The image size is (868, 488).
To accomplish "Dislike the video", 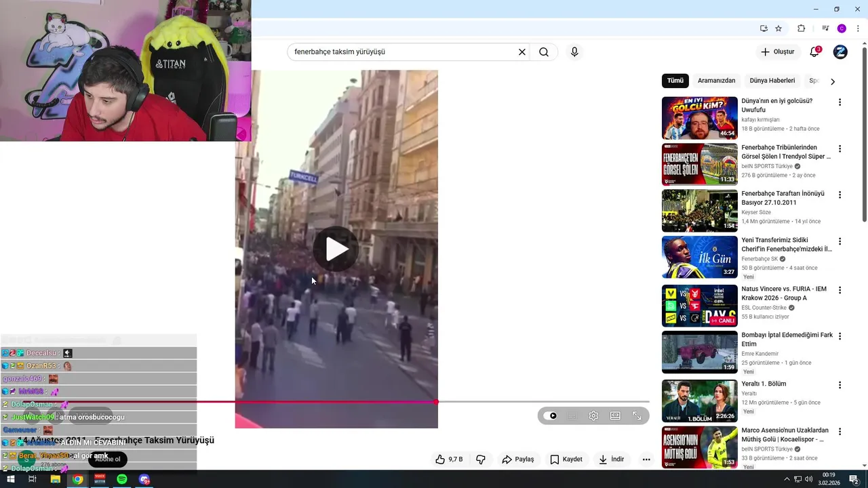I will (x=481, y=460).
